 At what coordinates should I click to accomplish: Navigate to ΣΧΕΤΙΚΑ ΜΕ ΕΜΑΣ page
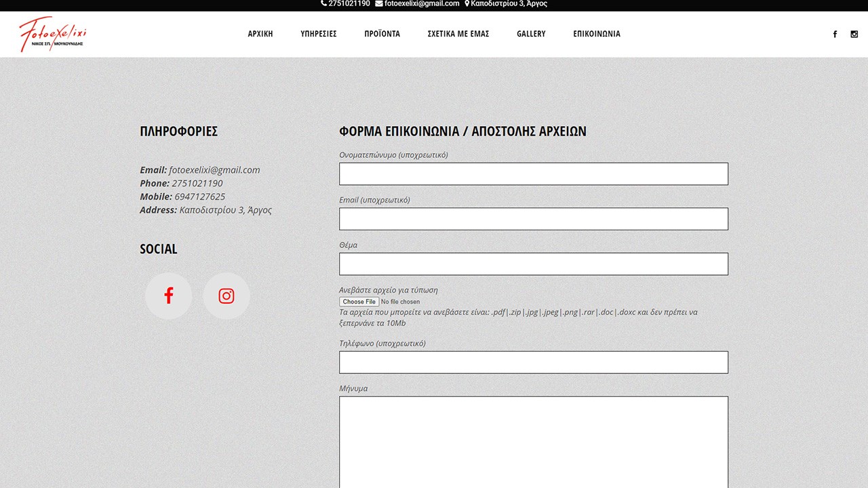tap(458, 34)
